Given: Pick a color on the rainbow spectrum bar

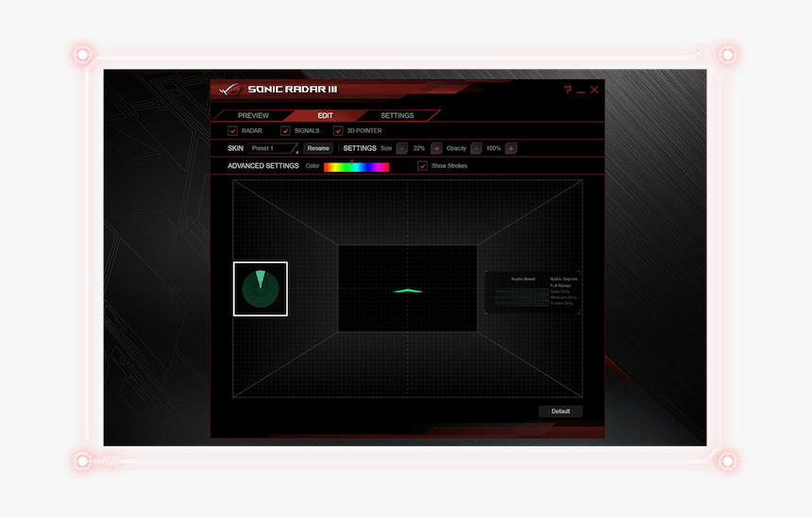Looking at the screenshot, I should [356, 167].
